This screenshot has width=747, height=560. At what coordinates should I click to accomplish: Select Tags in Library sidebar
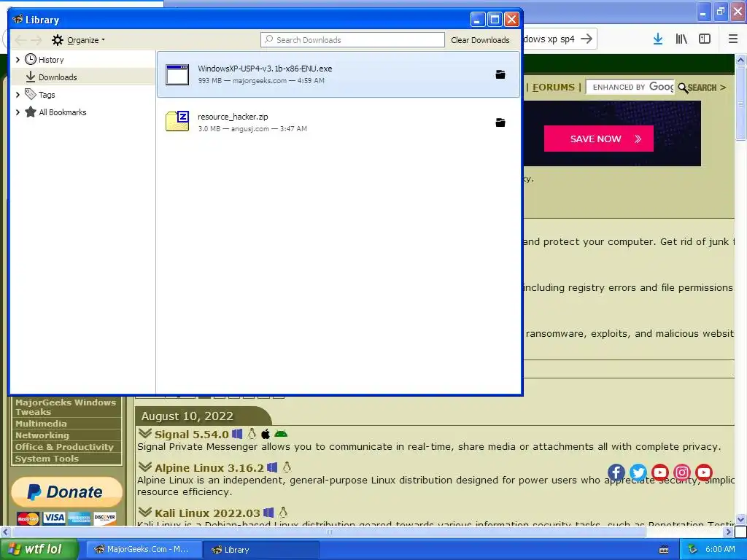click(x=47, y=95)
